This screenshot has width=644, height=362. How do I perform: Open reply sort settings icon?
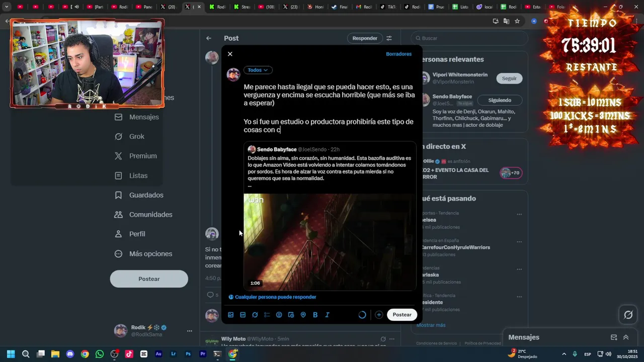pos(389,38)
